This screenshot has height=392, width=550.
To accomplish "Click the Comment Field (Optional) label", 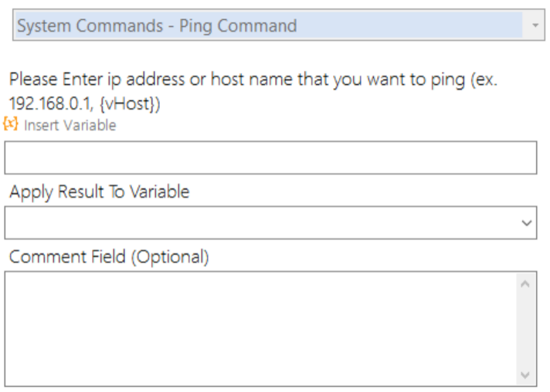I will 109,257.
